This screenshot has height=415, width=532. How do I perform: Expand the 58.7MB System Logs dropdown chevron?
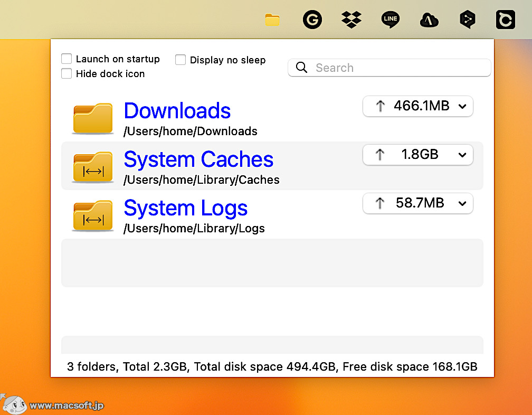pyautogui.click(x=462, y=204)
